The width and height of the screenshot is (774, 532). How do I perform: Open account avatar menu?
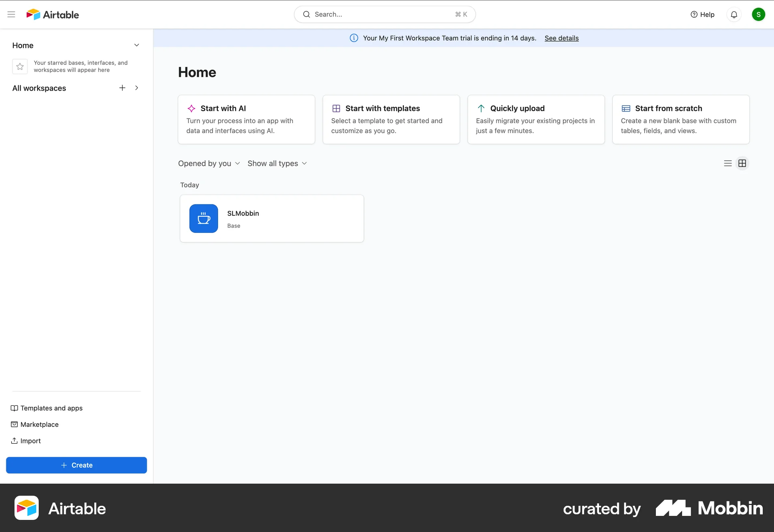759,14
